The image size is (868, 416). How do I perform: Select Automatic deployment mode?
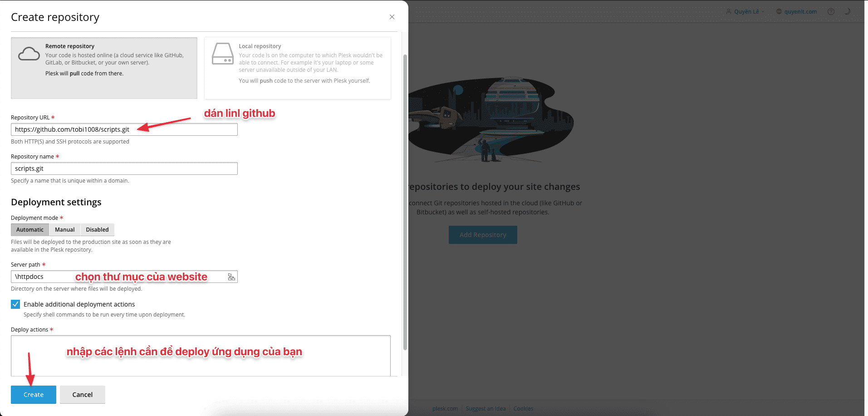pyautogui.click(x=30, y=230)
